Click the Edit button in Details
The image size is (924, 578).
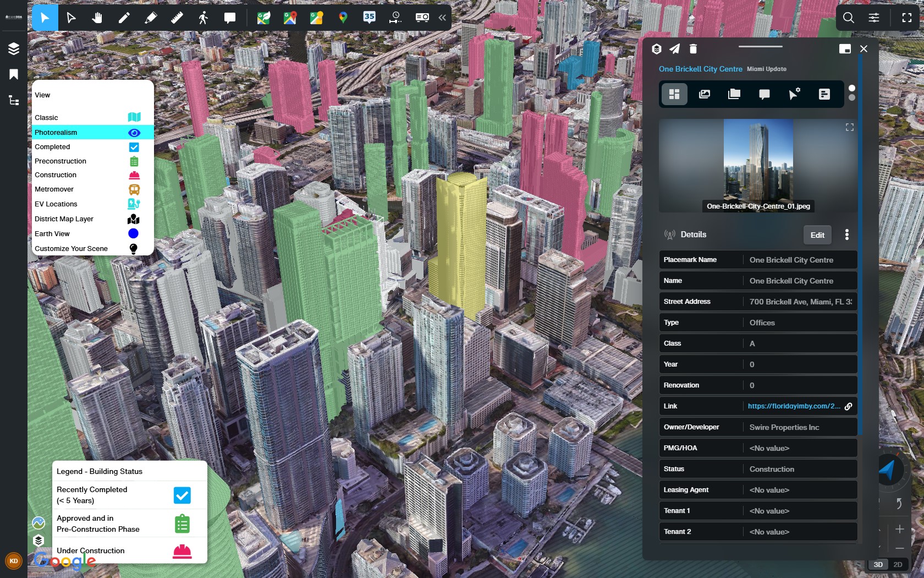(817, 235)
